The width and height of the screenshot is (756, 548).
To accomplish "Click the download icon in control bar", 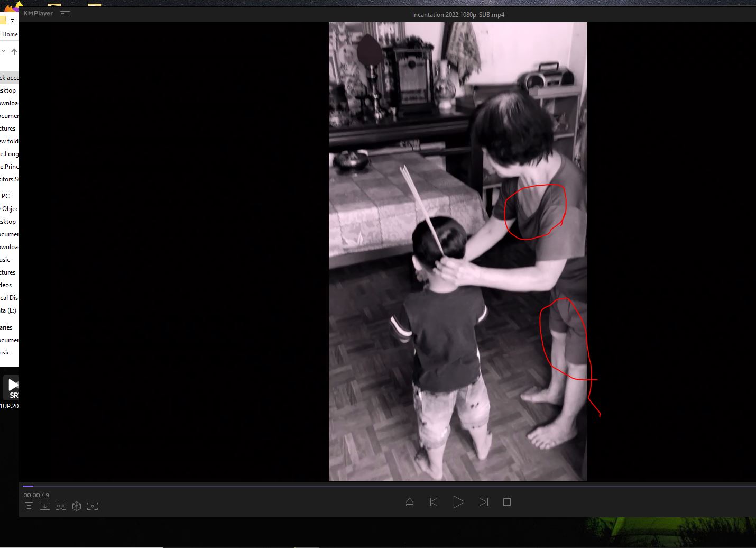I will (45, 506).
